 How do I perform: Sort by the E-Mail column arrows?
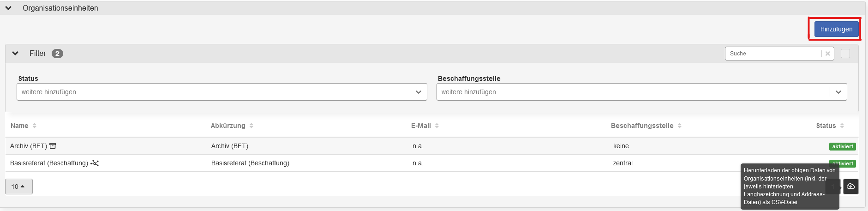[437, 126]
